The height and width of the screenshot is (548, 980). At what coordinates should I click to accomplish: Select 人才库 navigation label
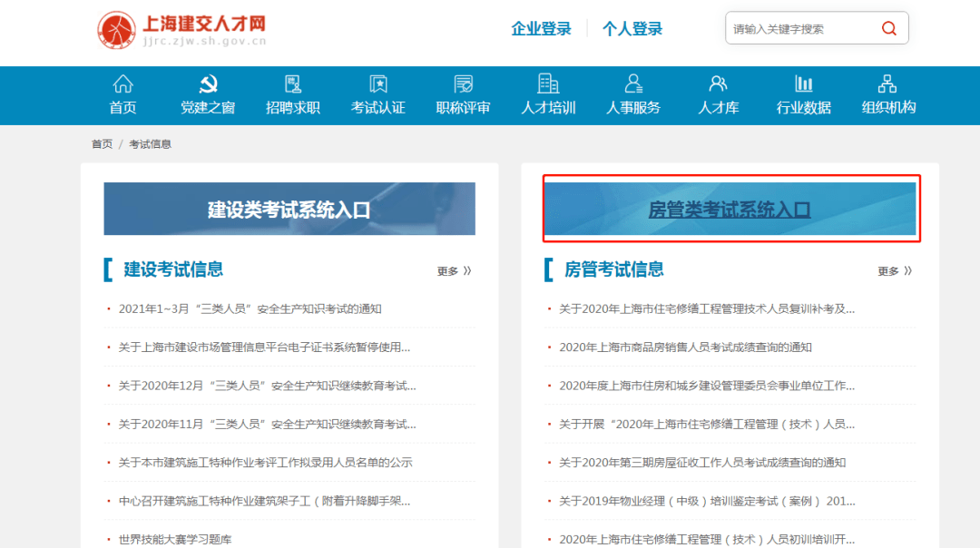[x=718, y=107]
